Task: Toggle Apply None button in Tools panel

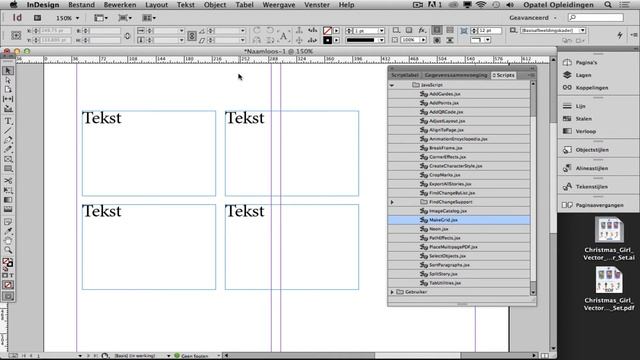Action: (8, 285)
